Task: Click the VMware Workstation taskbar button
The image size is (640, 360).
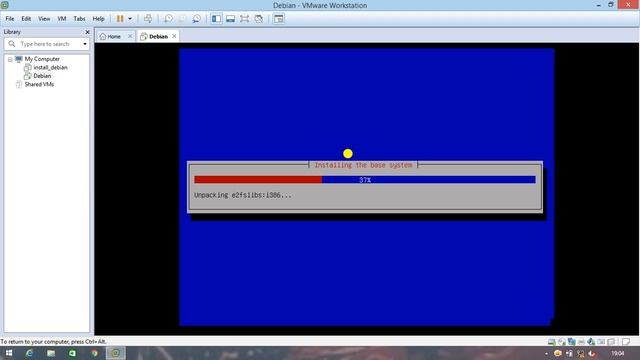Action: pos(116,353)
